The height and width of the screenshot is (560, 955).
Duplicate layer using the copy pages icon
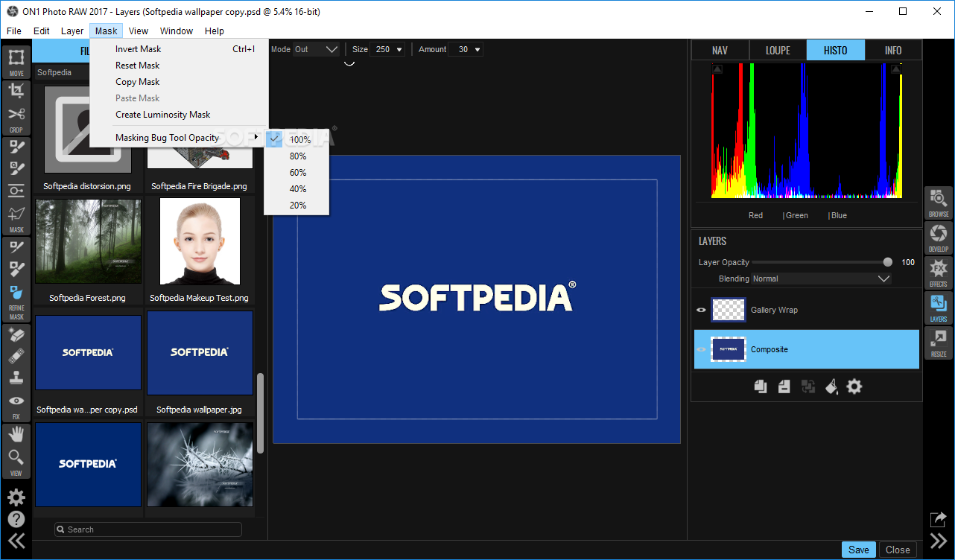(761, 386)
